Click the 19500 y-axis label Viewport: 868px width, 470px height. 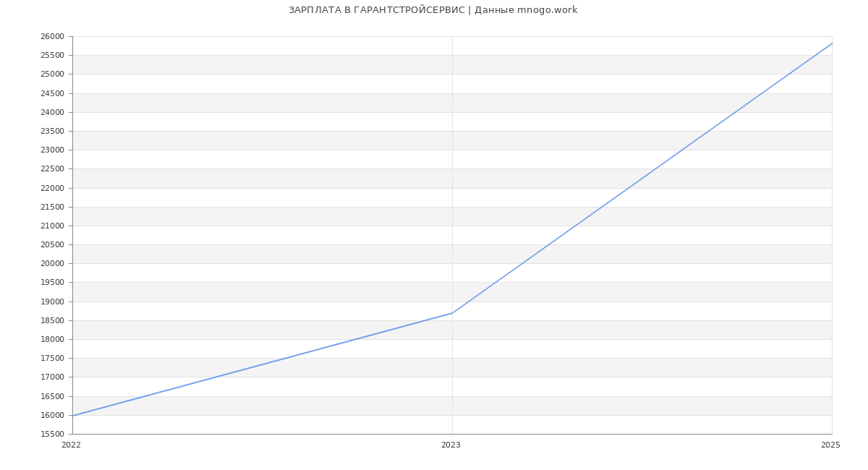[x=52, y=283]
